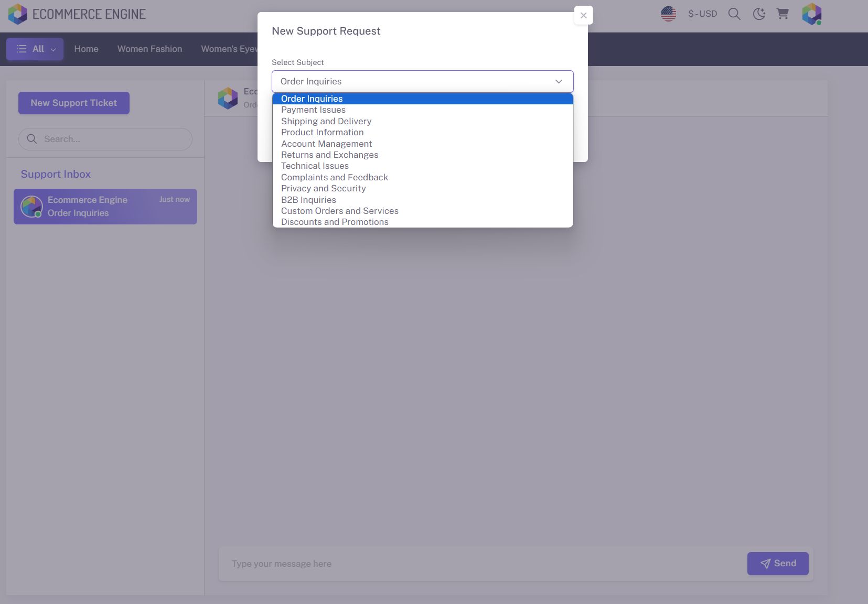Click the New Support Request title
Screen dimensions: 868x604
(326, 31)
